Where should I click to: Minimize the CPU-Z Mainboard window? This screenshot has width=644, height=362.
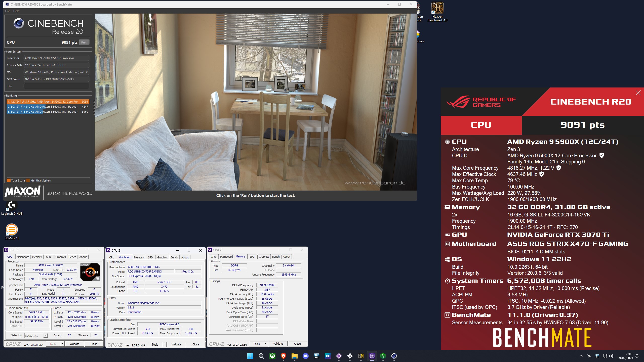point(177,250)
